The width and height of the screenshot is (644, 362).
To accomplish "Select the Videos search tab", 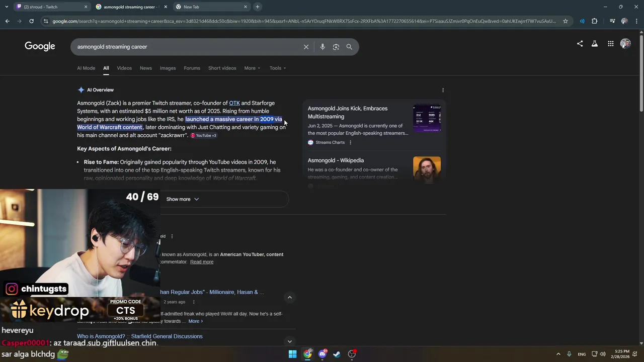I will pyautogui.click(x=124, y=68).
